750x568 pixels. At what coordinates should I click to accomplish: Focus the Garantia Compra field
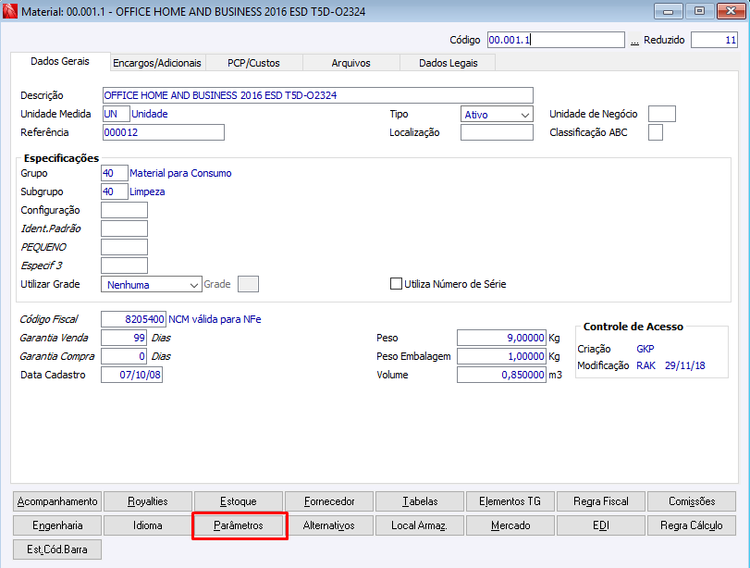pos(124,356)
